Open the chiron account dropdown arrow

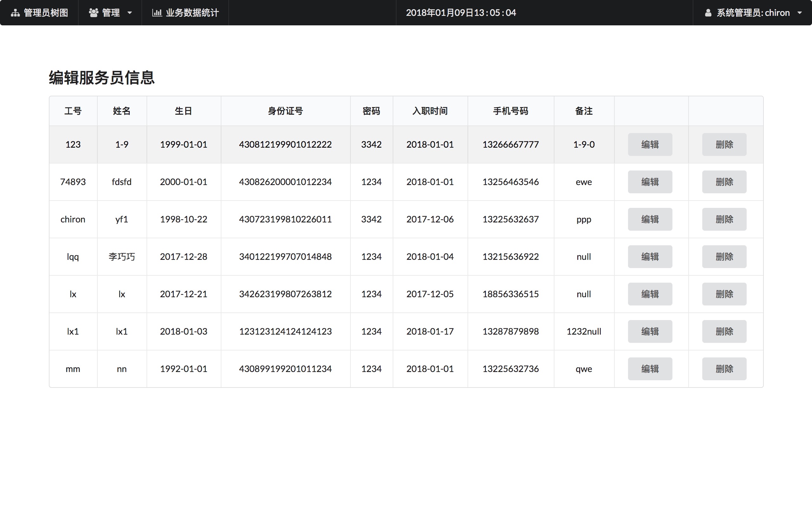800,13
